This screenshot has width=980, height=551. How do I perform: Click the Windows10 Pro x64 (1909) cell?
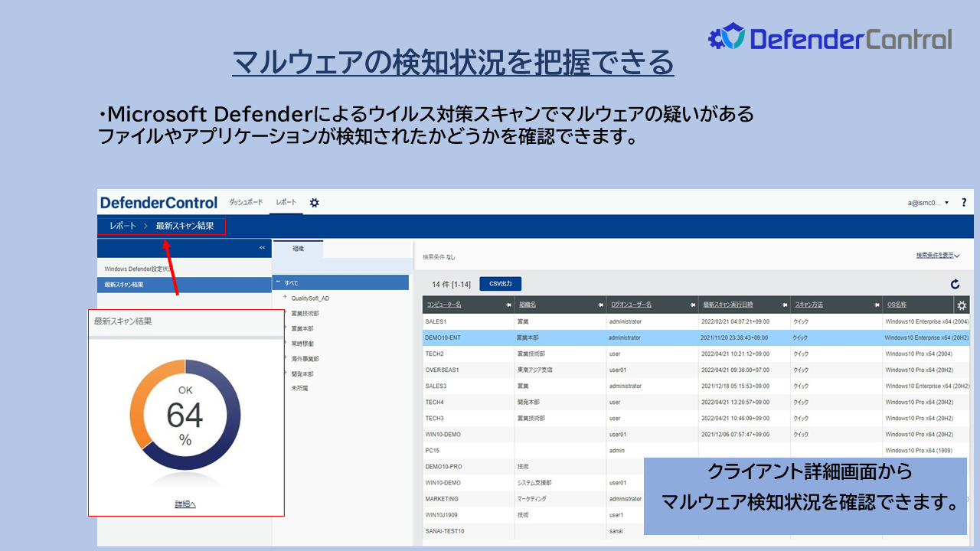(919, 451)
